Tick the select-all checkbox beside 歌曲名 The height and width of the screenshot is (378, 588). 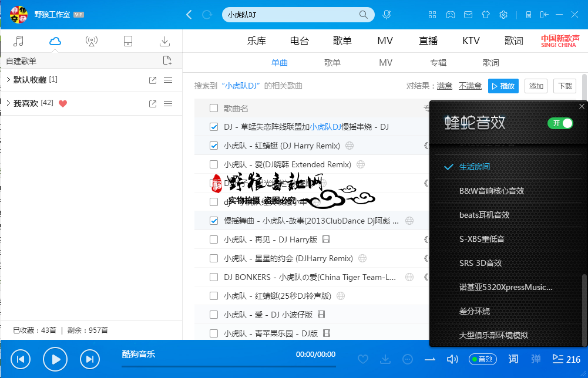[214, 108]
